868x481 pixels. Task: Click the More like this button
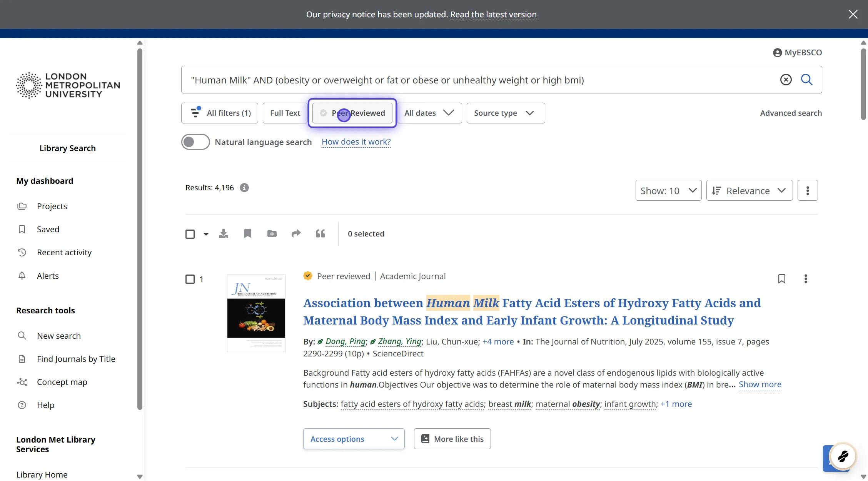(x=452, y=439)
